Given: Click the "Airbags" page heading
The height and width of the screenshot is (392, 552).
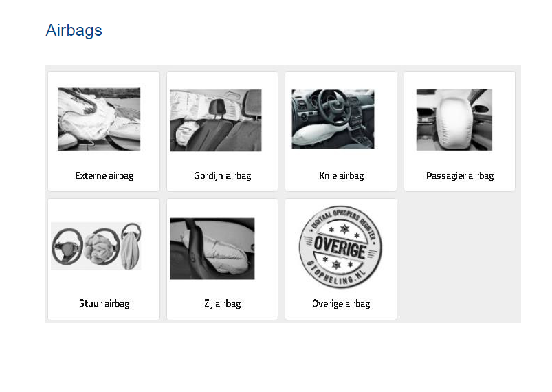Looking at the screenshot, I should tap(74, 30).
